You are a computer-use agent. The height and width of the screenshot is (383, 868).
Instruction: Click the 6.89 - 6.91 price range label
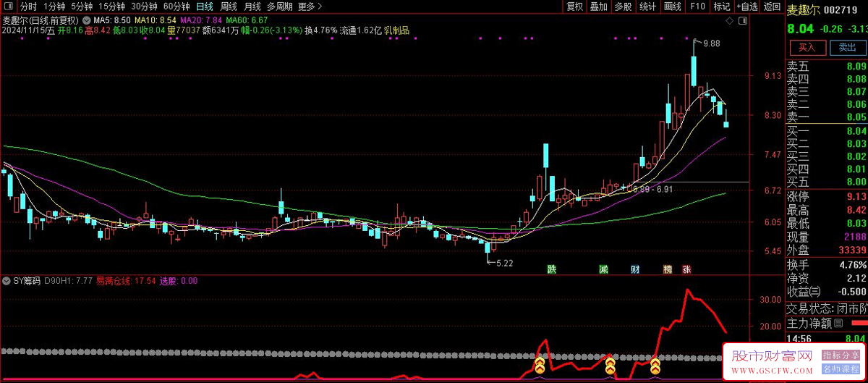[x=652, y=189]
